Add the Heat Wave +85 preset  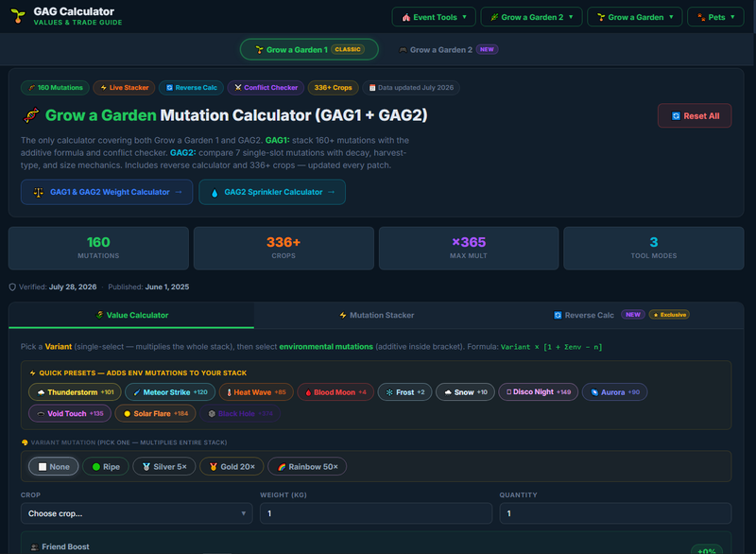(255, 392)
